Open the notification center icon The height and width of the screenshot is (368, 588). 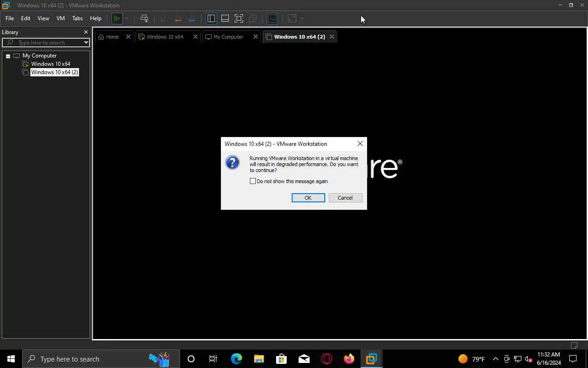click(573, 359)
